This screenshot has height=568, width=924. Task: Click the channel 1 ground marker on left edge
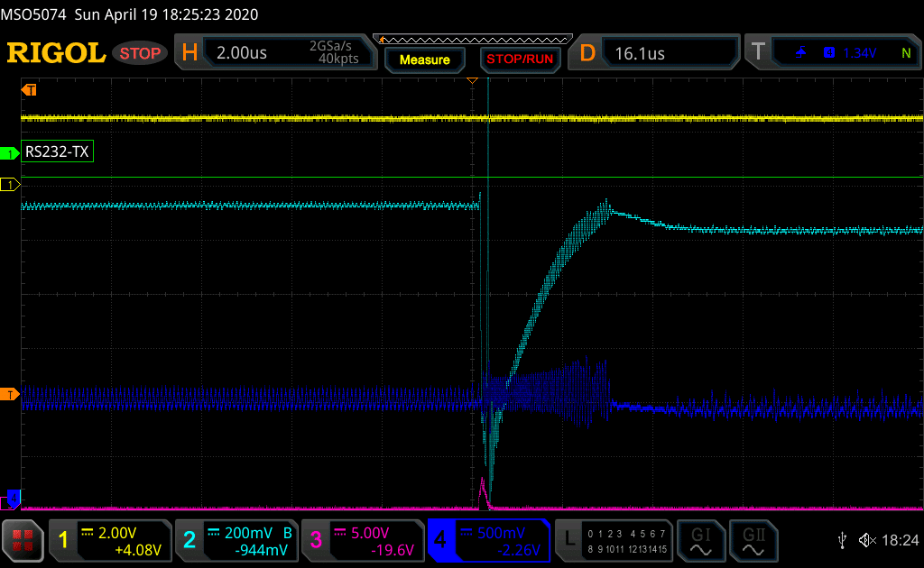(11, 185)
